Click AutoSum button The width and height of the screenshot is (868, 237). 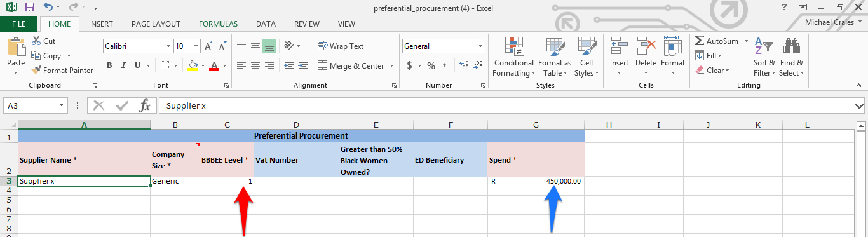point(716,41)
